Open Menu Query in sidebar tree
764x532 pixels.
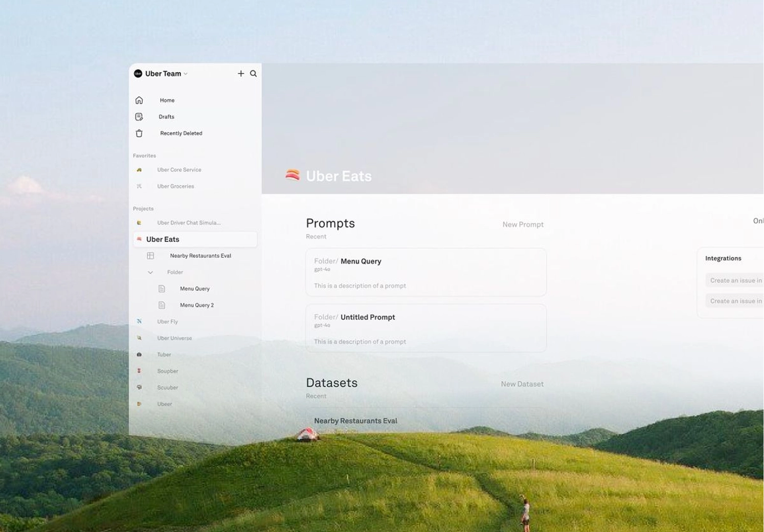(195, 289)
